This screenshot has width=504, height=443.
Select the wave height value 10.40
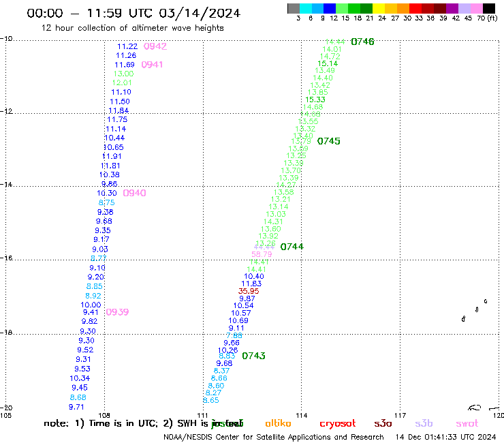pyautogui.click(x=254, y=276)
